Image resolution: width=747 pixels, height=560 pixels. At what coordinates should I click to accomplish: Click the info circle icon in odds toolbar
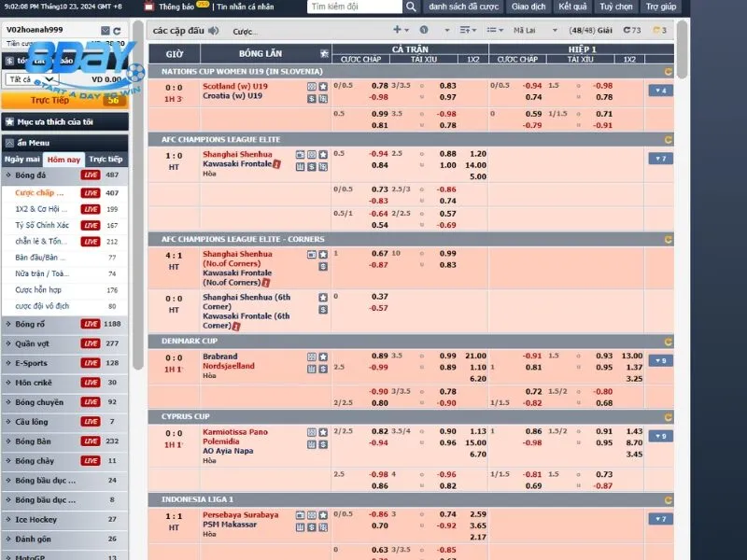pos(424,30)
